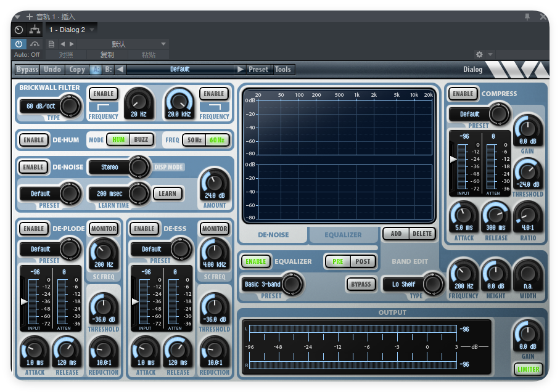
Task: Enable the De-Hum module
Action: 33,140
